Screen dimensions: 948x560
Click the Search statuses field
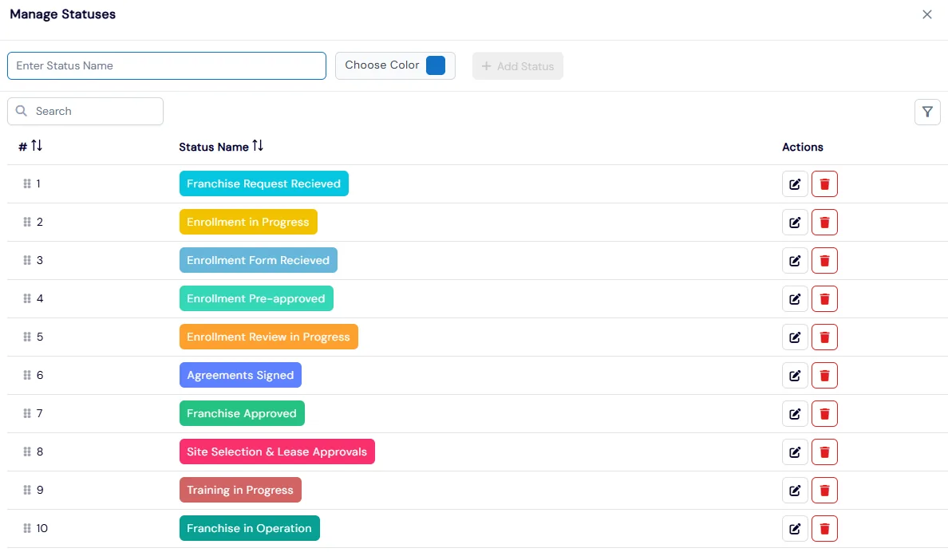pyautogui.click(x=85, y=111)
